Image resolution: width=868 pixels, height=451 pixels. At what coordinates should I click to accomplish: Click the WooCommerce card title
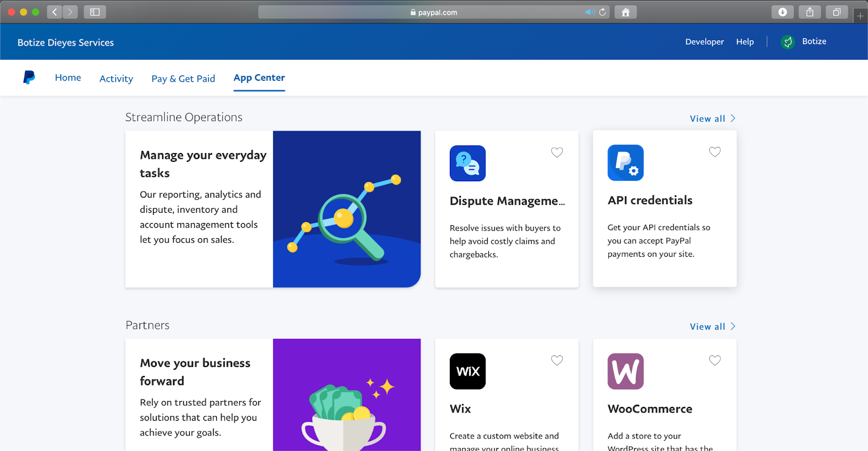click(x=650, y=409)
